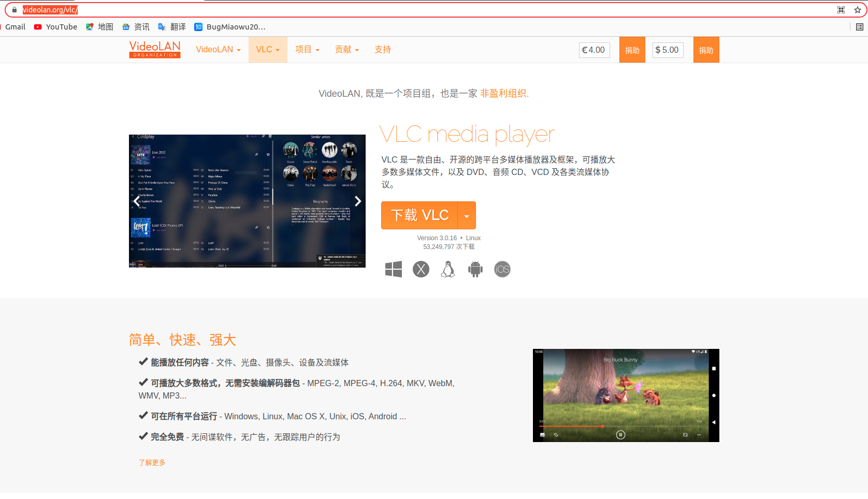
Task: Open the reading list icon in bookmarks bar
Action: pyautogui.click(x=860, y=27)
